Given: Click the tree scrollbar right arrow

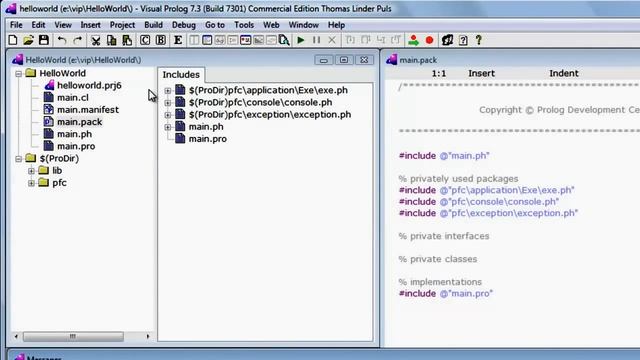Looking at the screenshot, I should (x=148, y=336).
